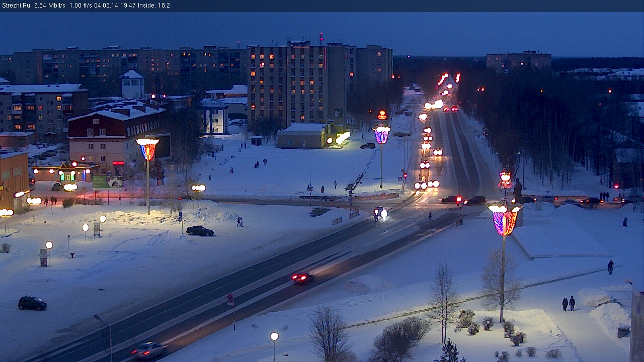Click the '04.03.14 19:47' timestamp
The height and width of the screenshot is (362, 644).
tap(115, 6)
